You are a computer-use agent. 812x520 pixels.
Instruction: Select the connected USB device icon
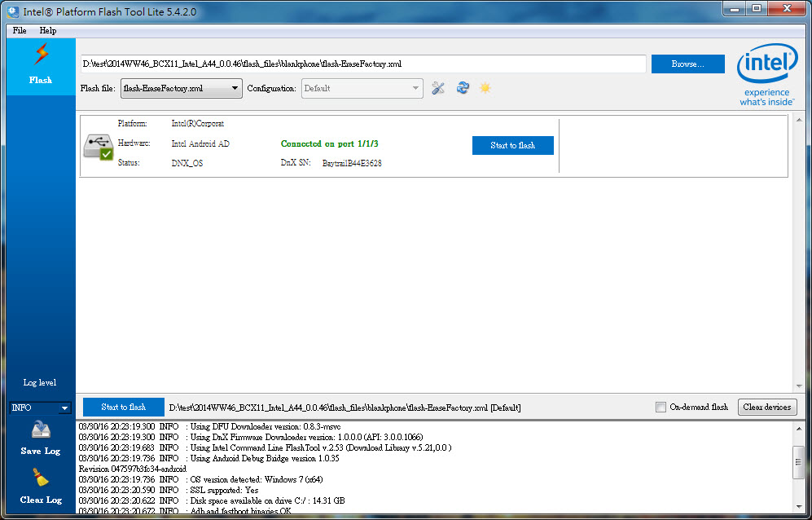98,145
